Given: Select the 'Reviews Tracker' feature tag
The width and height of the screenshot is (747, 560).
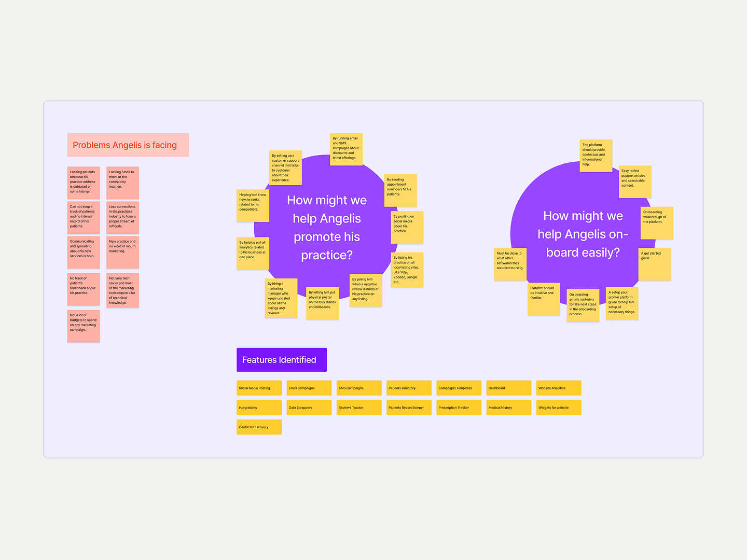Looking at the screenshot, I should pos(359,408).
